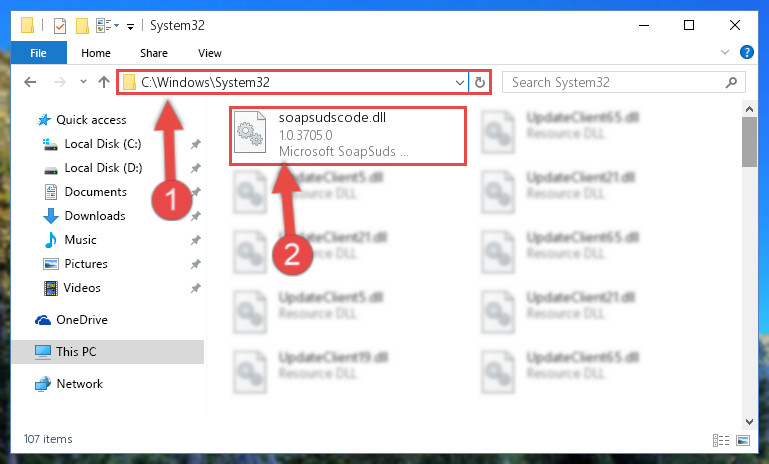Switch to details view layout icon

720,440
